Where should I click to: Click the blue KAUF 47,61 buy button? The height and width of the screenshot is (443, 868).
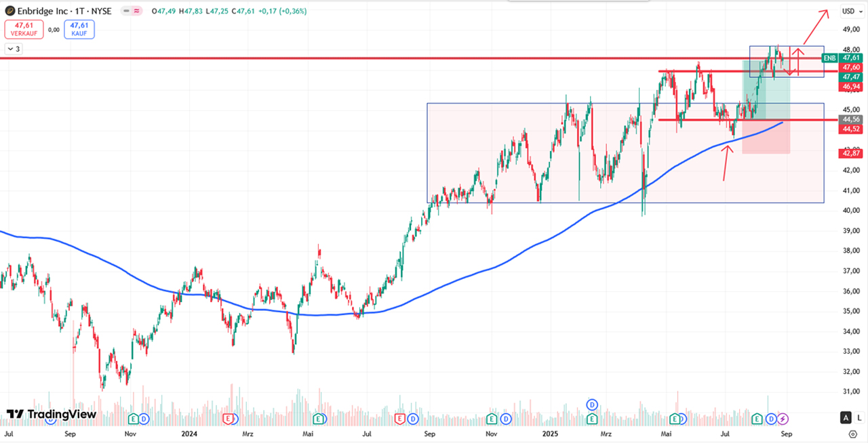(79, 29)
